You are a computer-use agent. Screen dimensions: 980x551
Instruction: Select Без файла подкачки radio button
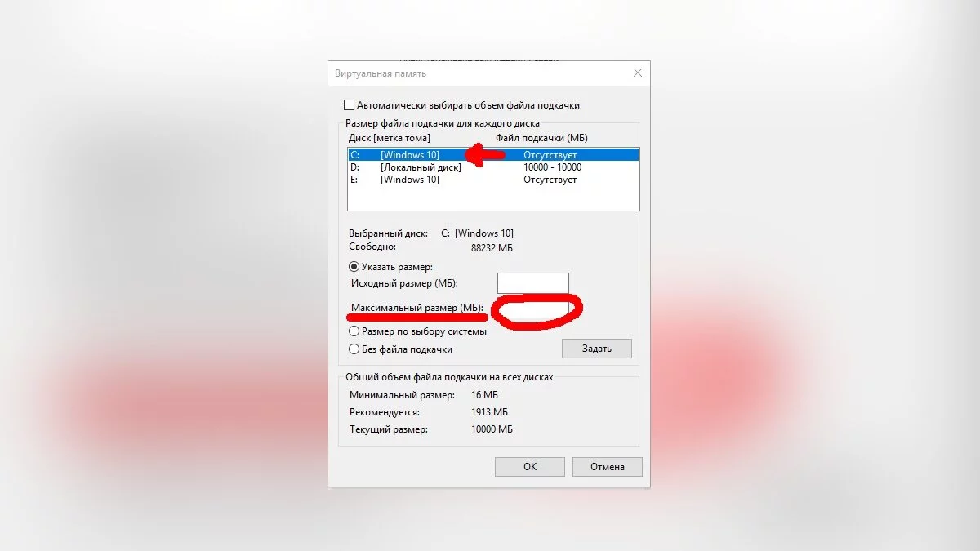[x=354, y=349]
